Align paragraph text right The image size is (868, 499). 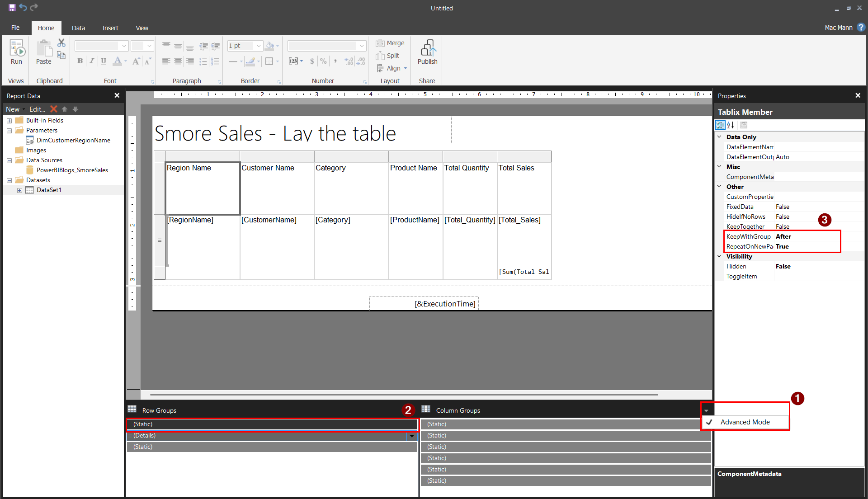click(190, 61)
